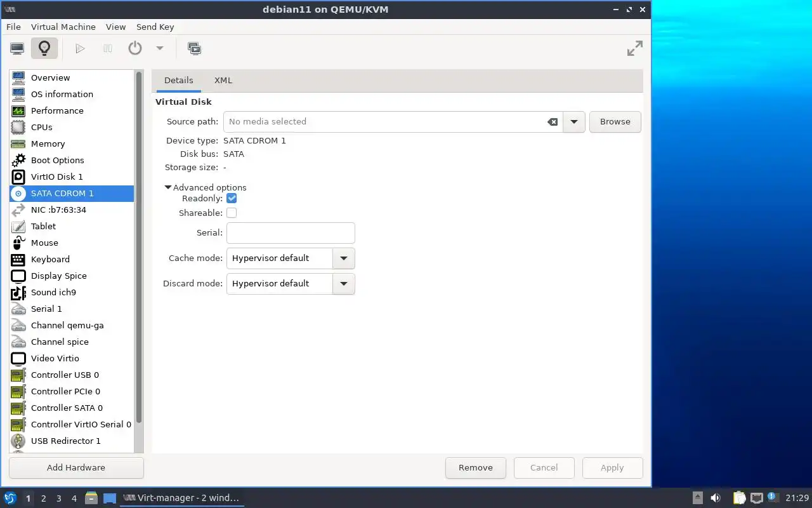812x508 pixels.
Task: Select Display Spice entry
Action: (72, 276)
